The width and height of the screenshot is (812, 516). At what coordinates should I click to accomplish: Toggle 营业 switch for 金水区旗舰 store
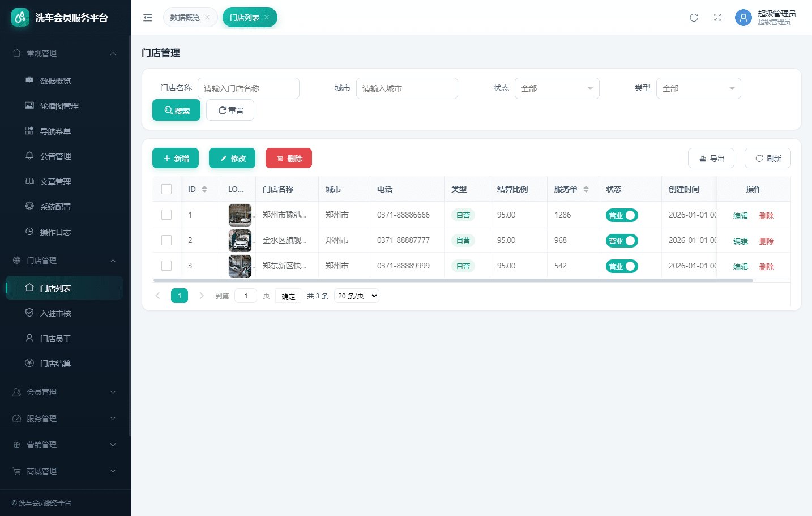[x=622, y=241]
